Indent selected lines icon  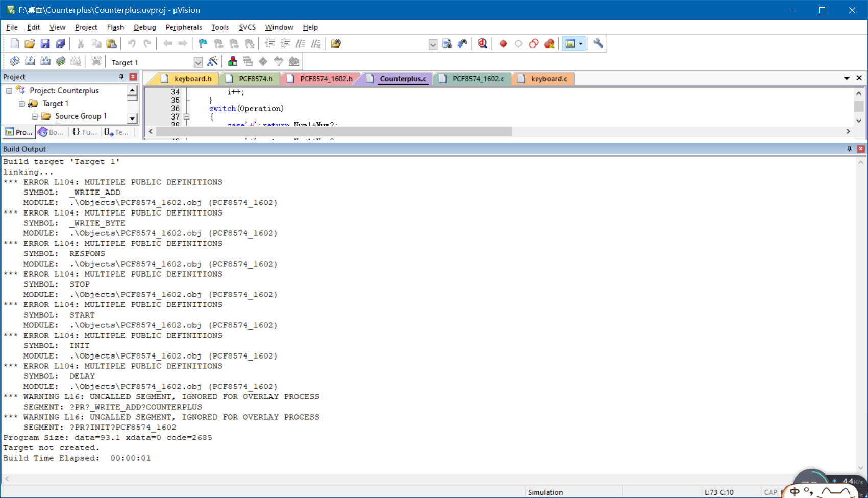tap(270, 44)
